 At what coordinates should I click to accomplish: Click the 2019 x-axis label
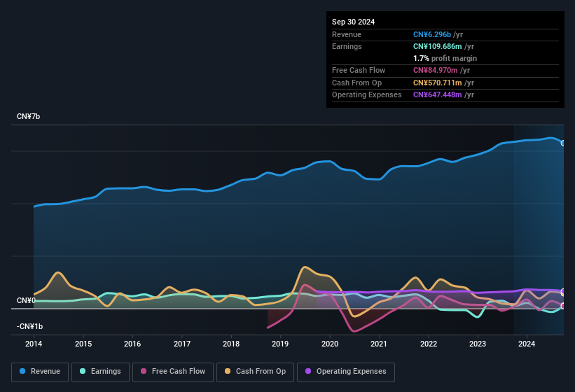tap(280, 344)
